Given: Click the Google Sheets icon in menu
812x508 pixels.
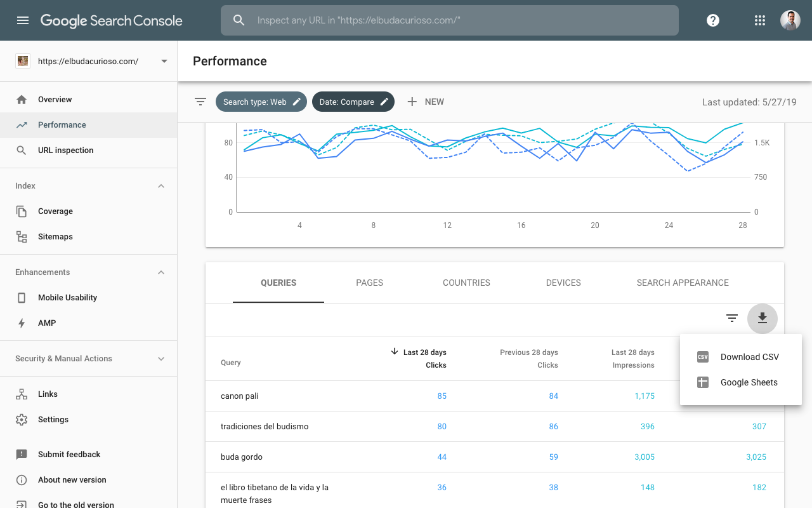Looking at the screenshot, I should tap(702, 382).
